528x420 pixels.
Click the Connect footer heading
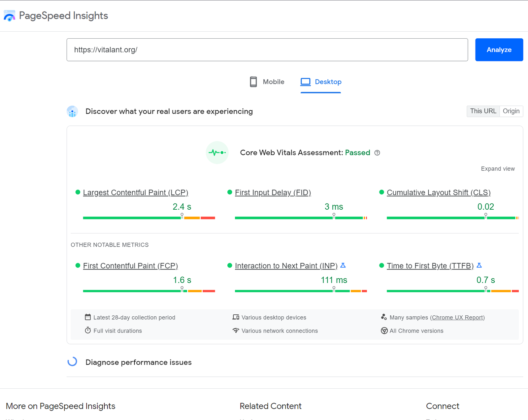443,406
